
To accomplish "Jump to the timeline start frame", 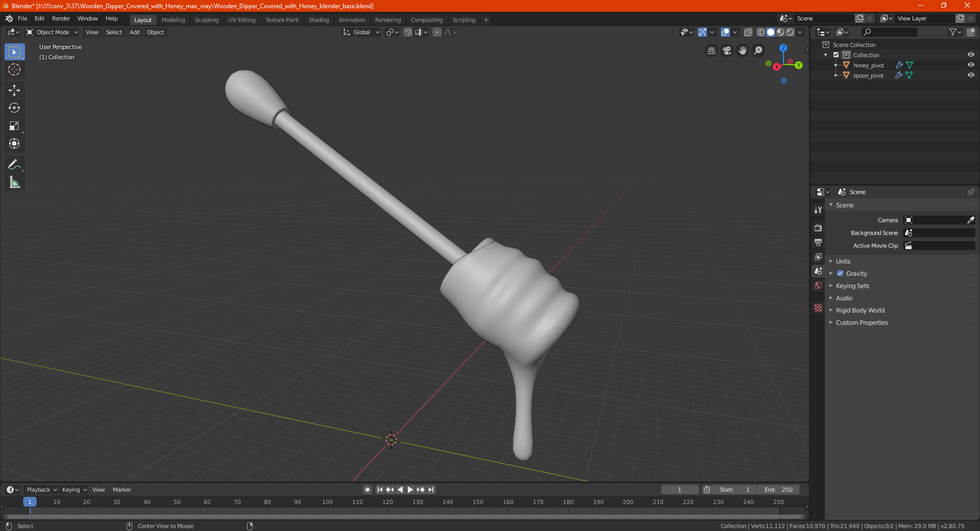I will click(x=380, y=490).
